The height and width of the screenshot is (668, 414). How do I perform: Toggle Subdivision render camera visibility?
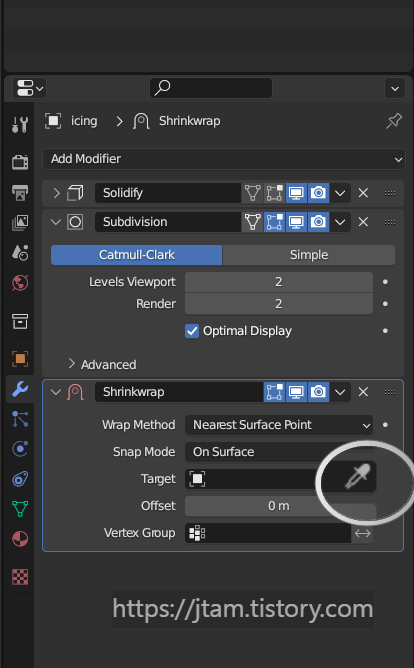pos(318,222)
